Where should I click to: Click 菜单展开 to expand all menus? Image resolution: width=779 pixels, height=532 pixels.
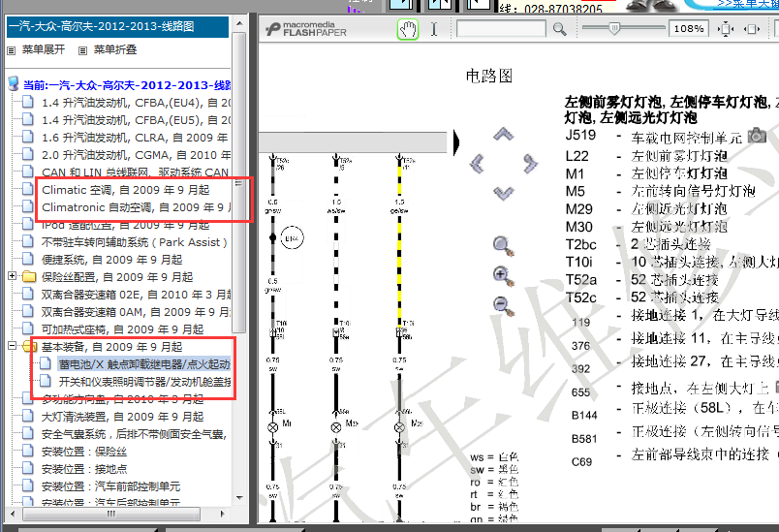44,49
